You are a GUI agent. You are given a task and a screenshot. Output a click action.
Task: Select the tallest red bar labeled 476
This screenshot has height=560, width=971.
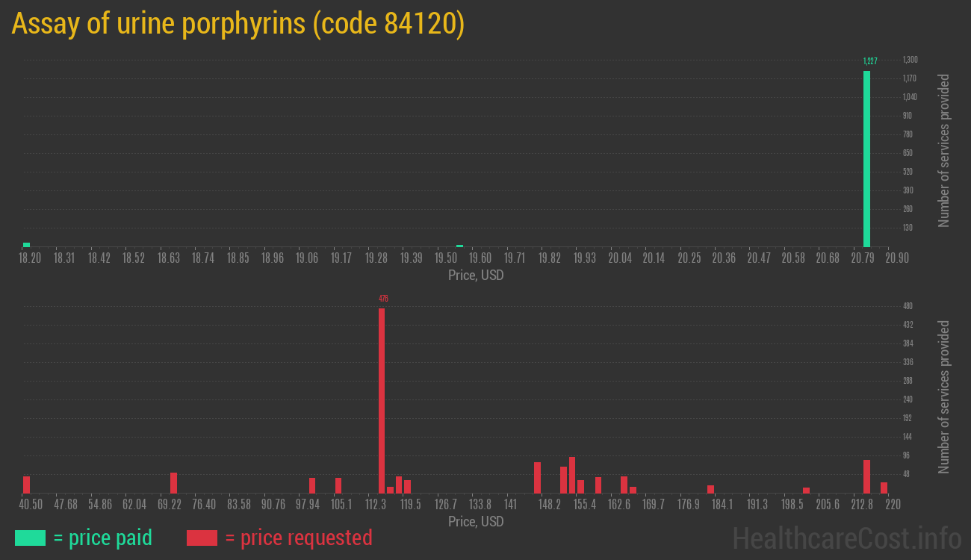point(381,396)
